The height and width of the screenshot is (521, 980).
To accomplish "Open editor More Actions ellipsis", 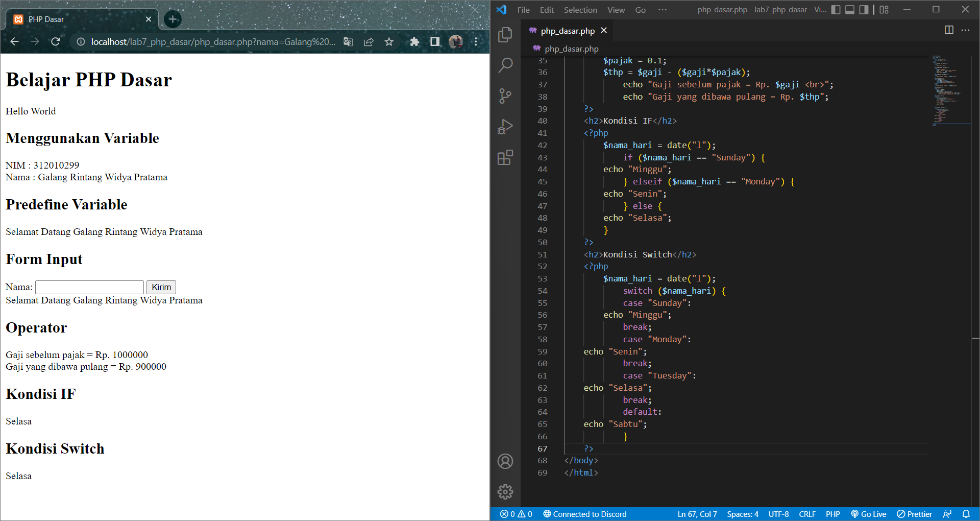I will [965, 30].
